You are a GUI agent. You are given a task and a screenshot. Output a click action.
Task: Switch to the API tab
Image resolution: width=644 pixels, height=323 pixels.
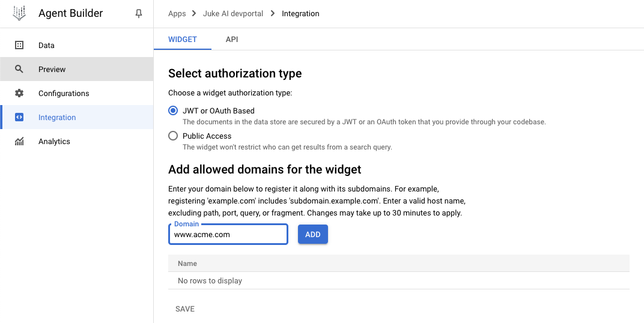pos(232,40)
